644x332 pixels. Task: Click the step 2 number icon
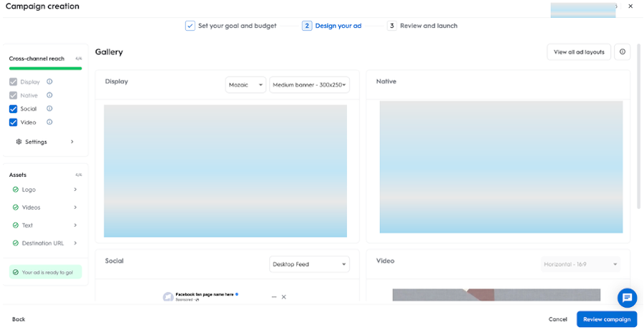307,26
